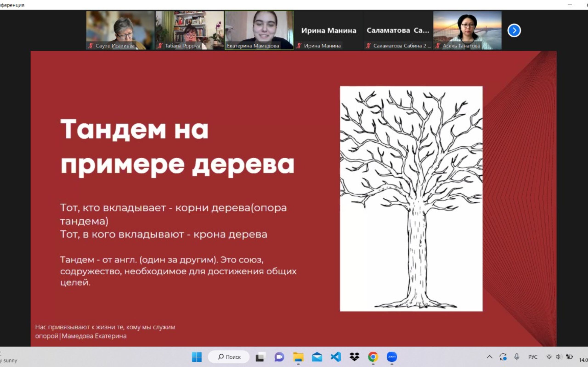Select Сауле Исалиева's video thumbnail
This screenshot has height=367, width=588.
click(120, 30)
